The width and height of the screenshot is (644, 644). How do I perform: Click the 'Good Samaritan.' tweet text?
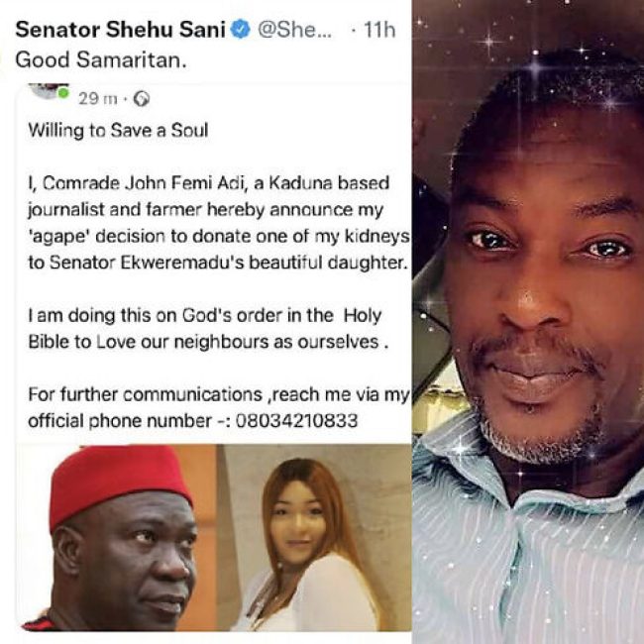coord(101,60)
